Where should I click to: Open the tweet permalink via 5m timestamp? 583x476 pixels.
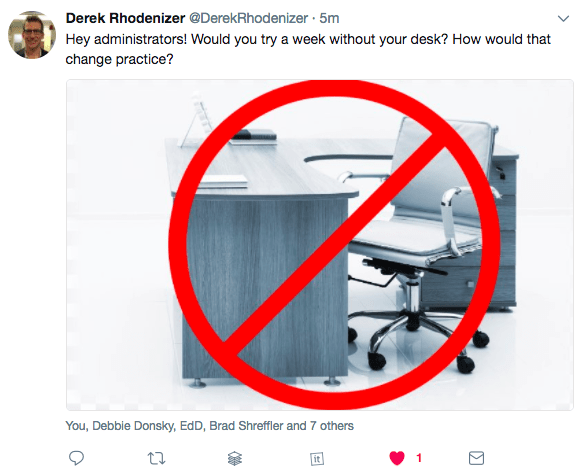[x=329, y=18]
